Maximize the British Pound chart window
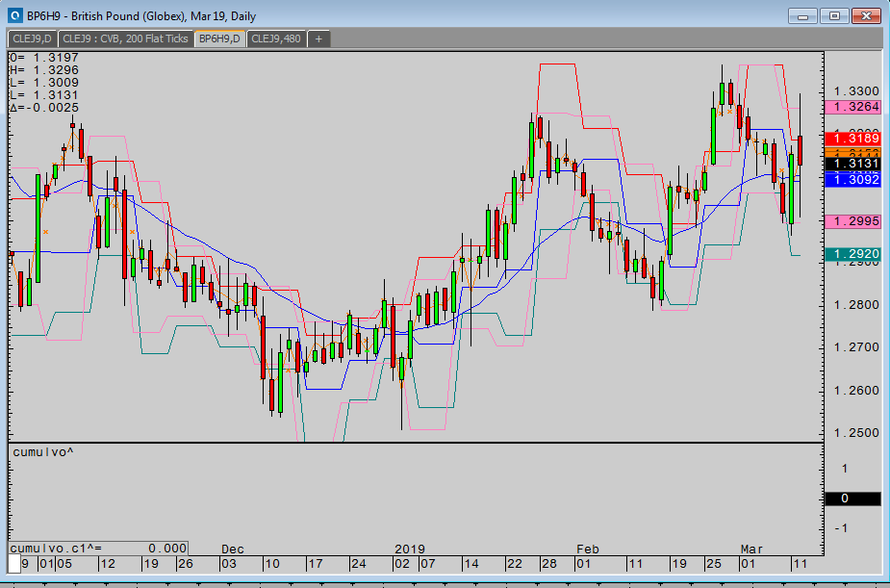 [834, 16]
